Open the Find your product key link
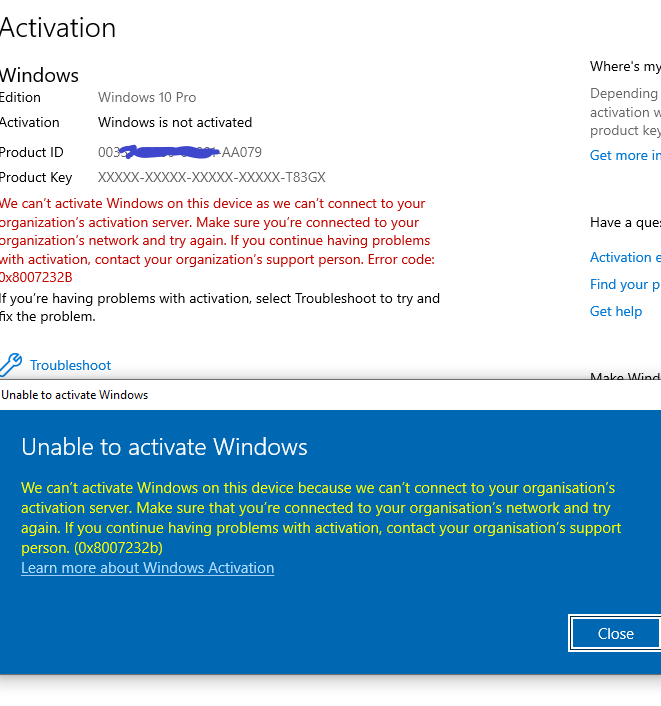661x706 pixels. coord(625,285)
